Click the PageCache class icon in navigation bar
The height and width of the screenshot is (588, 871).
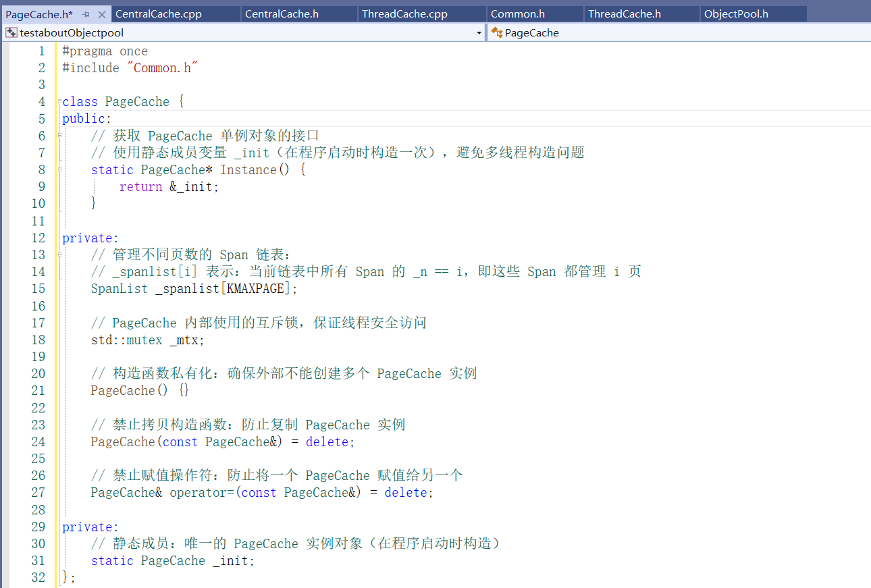[497, 32]
